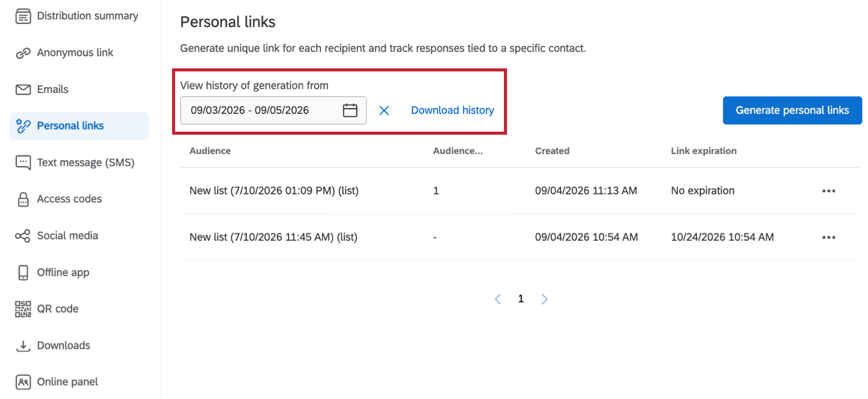The width and height of the screenshot is (868, 399).
Task: Select page 1 in pagination
Action: coord(521,299)
